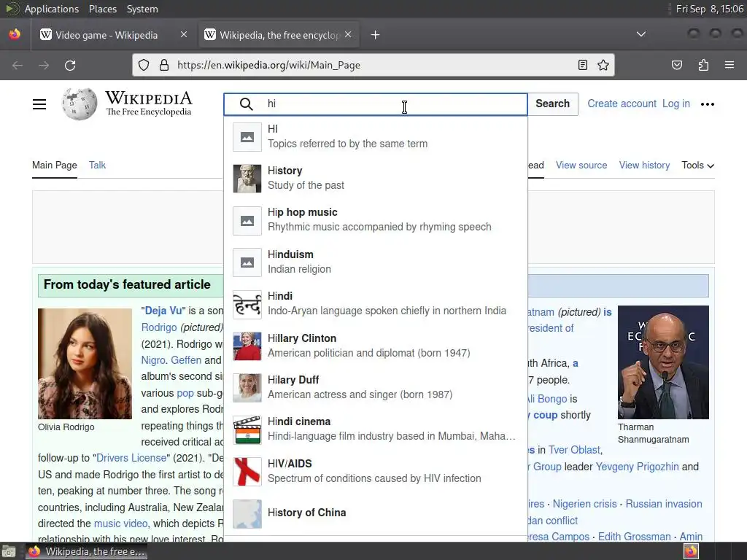Open View history link

[x=645, y=166]
